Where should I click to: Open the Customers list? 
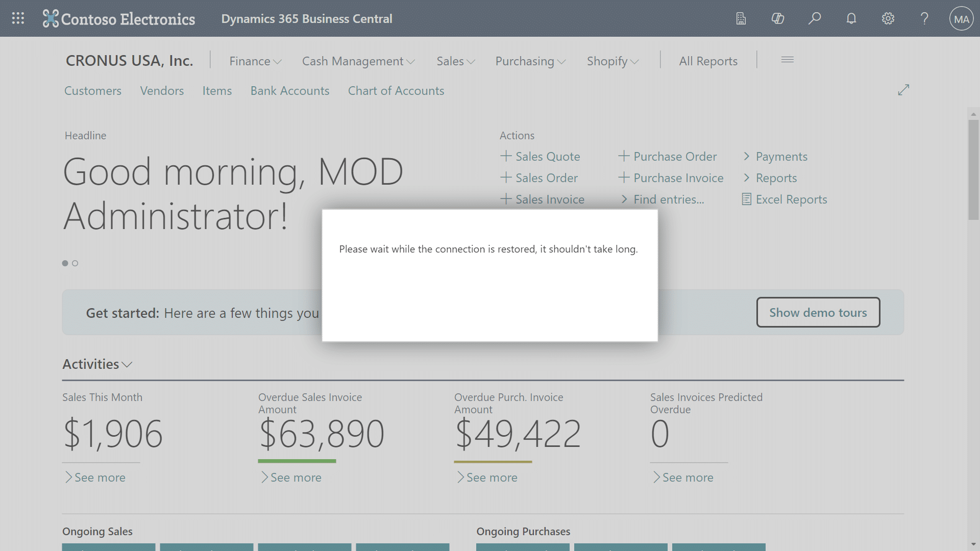pos(93,91)
